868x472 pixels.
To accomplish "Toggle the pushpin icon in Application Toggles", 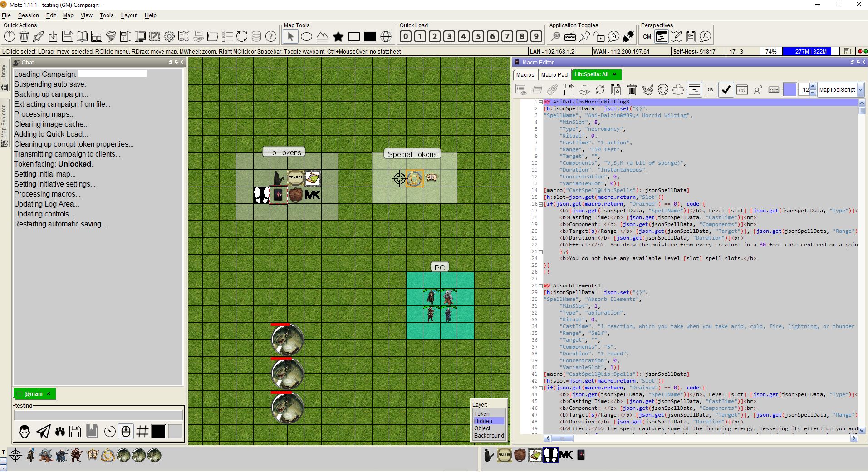I will (585, 36).
